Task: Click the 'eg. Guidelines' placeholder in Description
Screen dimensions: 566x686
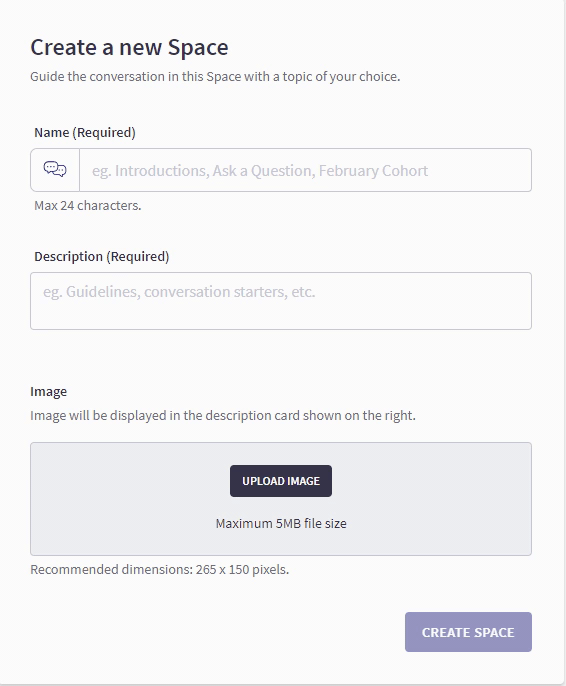Action: (x=179, y=292)
